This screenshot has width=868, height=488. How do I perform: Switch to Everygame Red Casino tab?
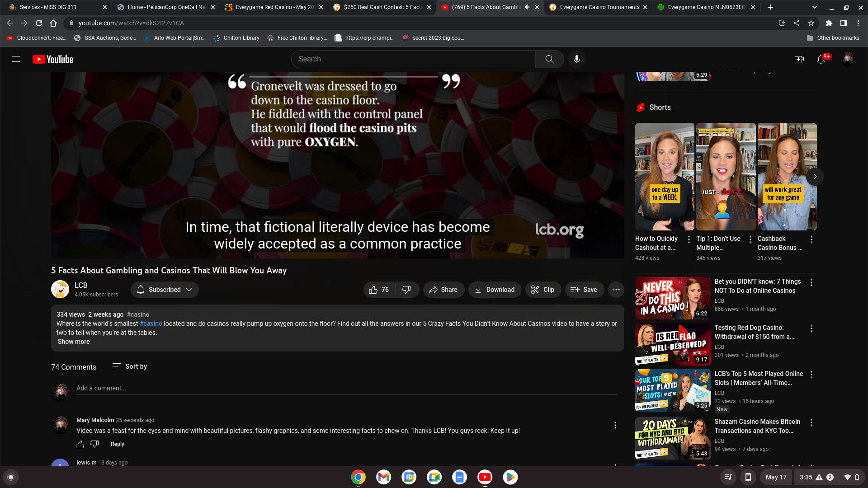274,7
